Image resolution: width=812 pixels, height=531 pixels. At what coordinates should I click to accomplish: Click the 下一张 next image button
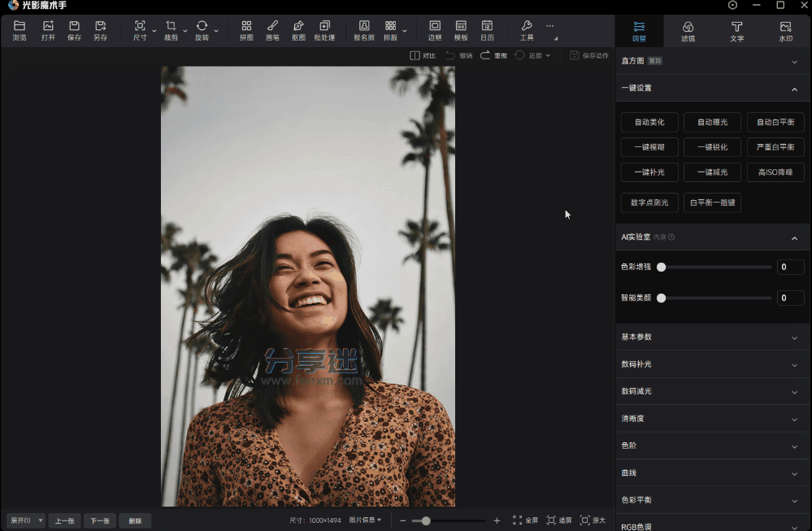pyautogui.click(x=99, y=520)
